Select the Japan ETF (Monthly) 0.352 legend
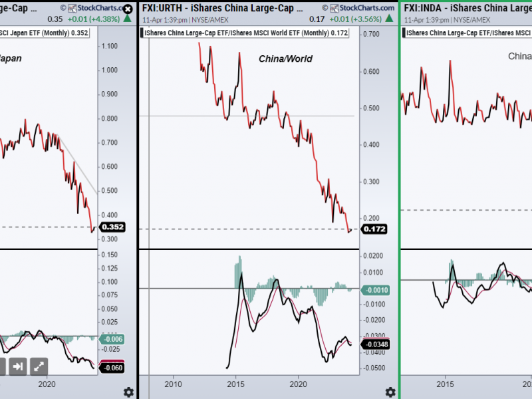This screenshot has width=532, height=399. click(44, 33)
